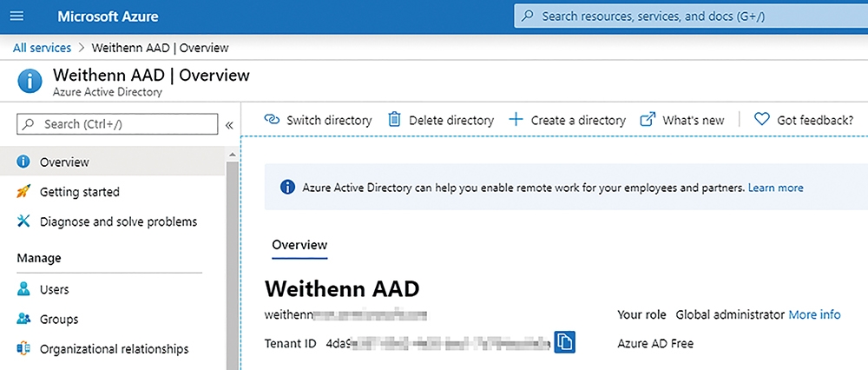868x370 pixels.
Task: Click the Switch directory link icon
Action: tap(272, 120)
